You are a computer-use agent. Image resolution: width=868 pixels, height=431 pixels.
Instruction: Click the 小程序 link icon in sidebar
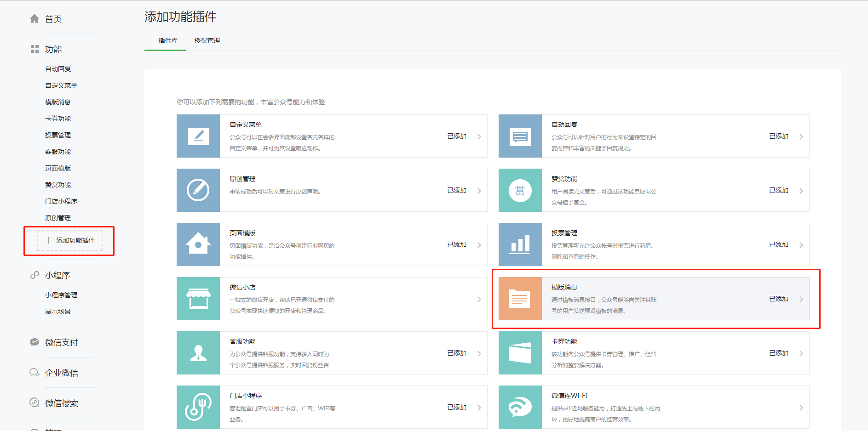click(34, 275)
